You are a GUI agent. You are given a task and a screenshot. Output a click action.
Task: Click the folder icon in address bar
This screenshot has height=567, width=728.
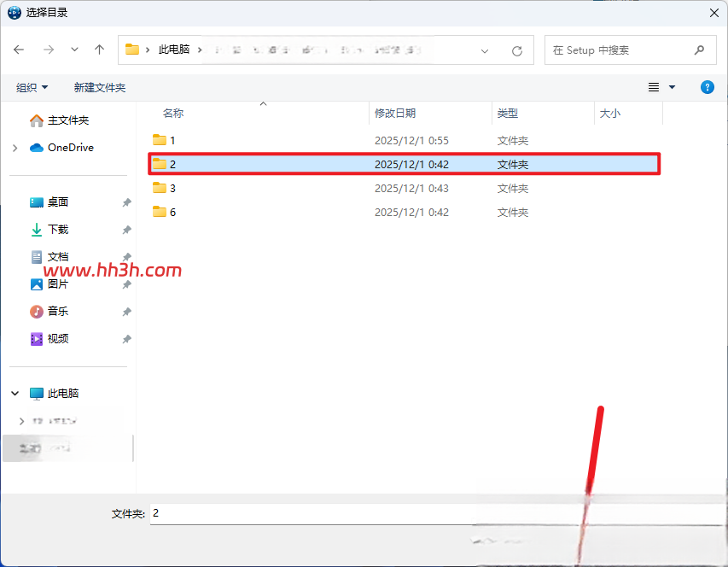coord(132,50)
